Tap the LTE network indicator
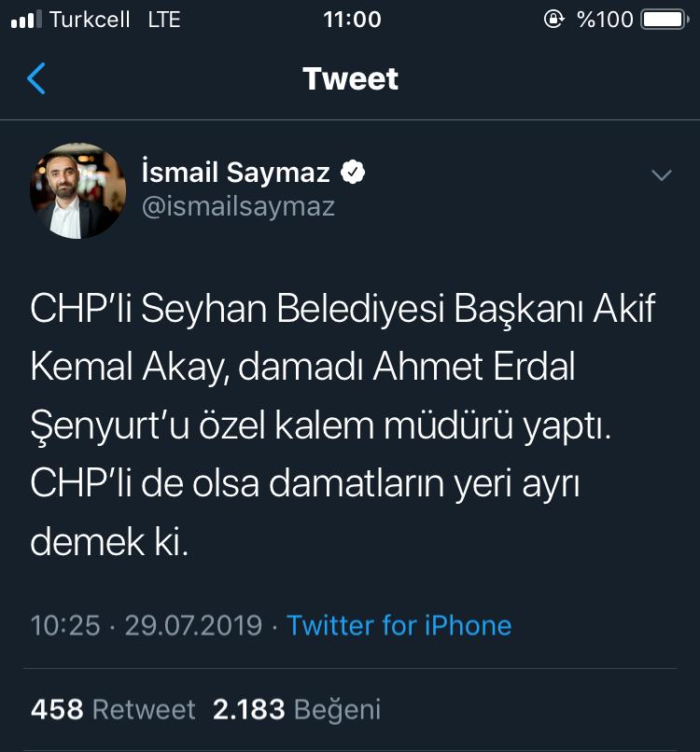Viewport: 700px width, 752px height. click(163, 20)
